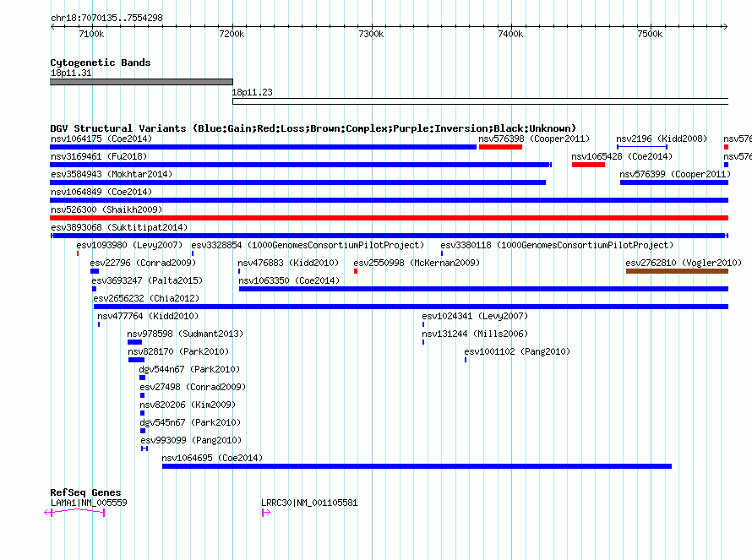Click the 7500k ruler position label
The width and height of the screenshot is (752, 560).
click(x=650, y=34)
